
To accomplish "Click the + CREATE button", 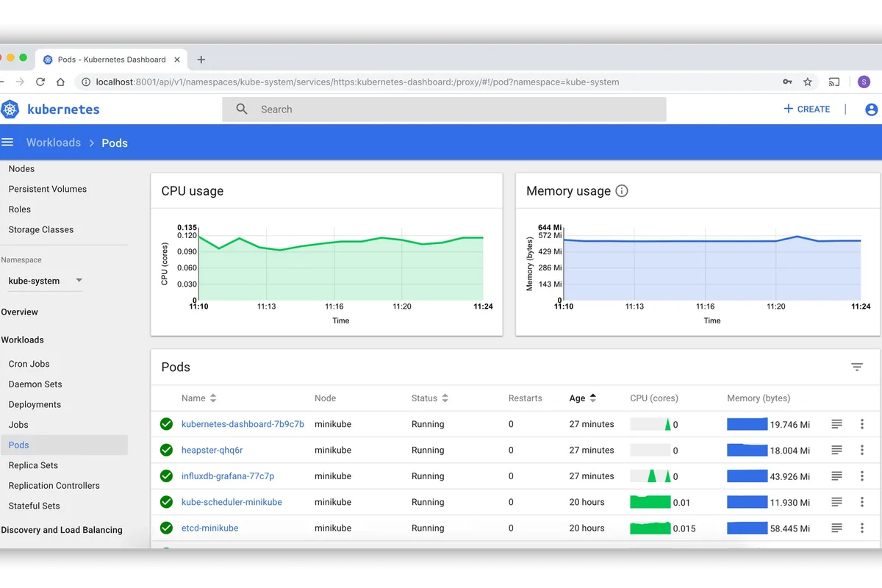I will coord(806,109).
